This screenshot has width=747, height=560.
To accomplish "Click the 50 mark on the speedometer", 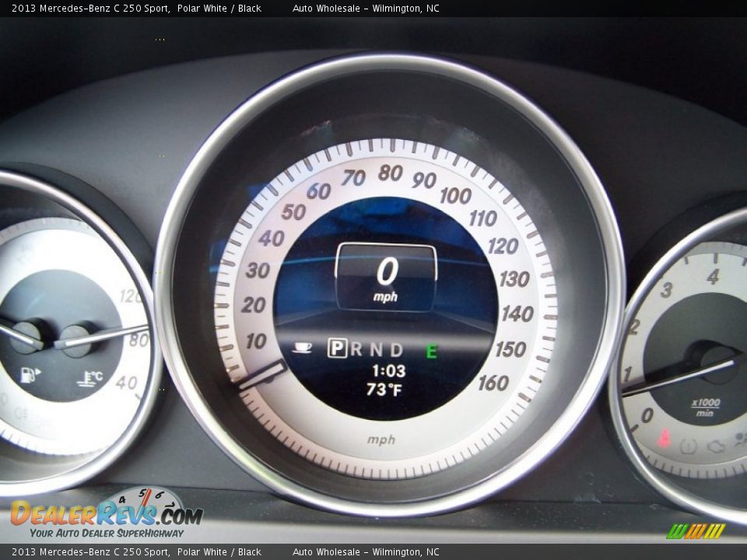I will coord(293,212).
